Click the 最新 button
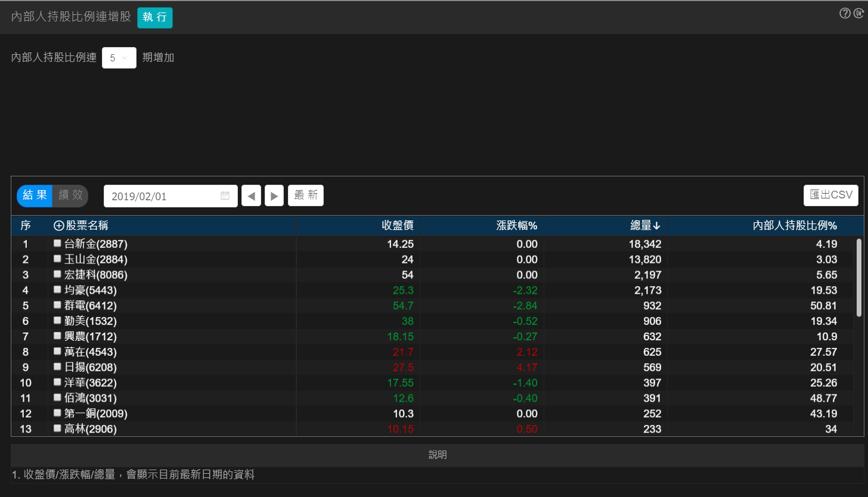The height and width of the screenshot is (497, 868). [305, 195]
